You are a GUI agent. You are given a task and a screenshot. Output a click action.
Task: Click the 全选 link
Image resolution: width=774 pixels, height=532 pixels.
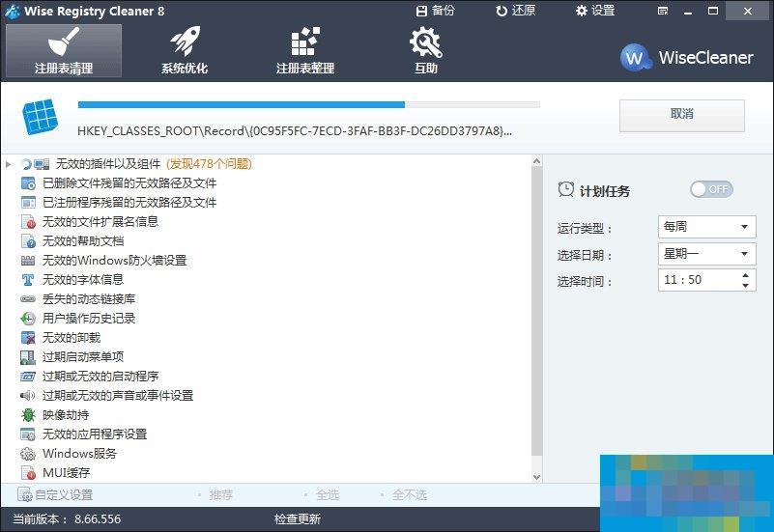(328, 494)
